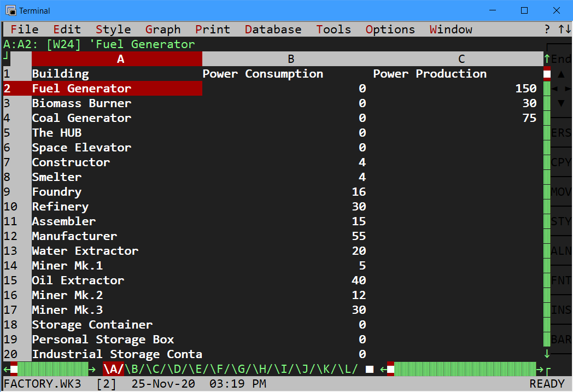The width and height of the screenshot is (573, 392).
Task: Click the right horizontal scrollbar thumb
Action: [390, 369]
